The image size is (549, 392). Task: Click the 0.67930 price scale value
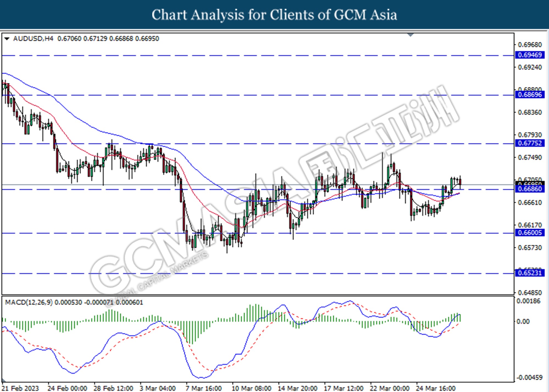(x=530, y=135)
